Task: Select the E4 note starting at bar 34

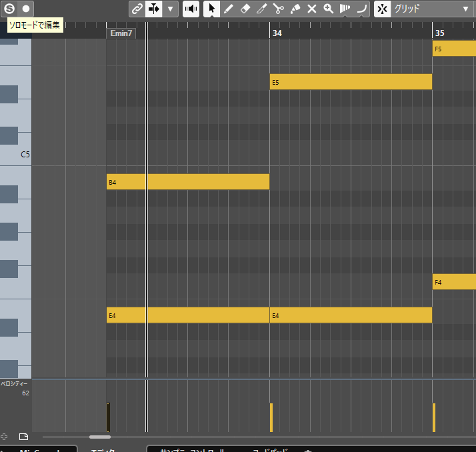Action: 351,315
